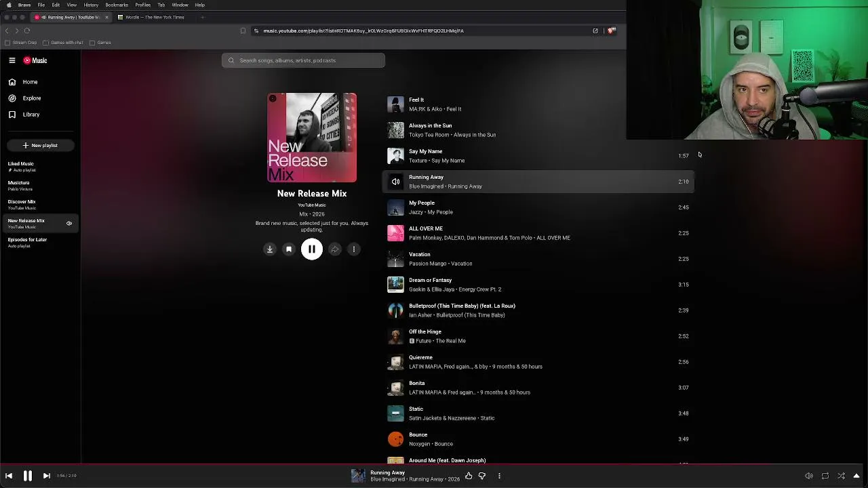The height and width of the screenshot is (488, 868).
Task: Click the ALL OVER ME pink thumbnail
Action: [x=395, y=233]
